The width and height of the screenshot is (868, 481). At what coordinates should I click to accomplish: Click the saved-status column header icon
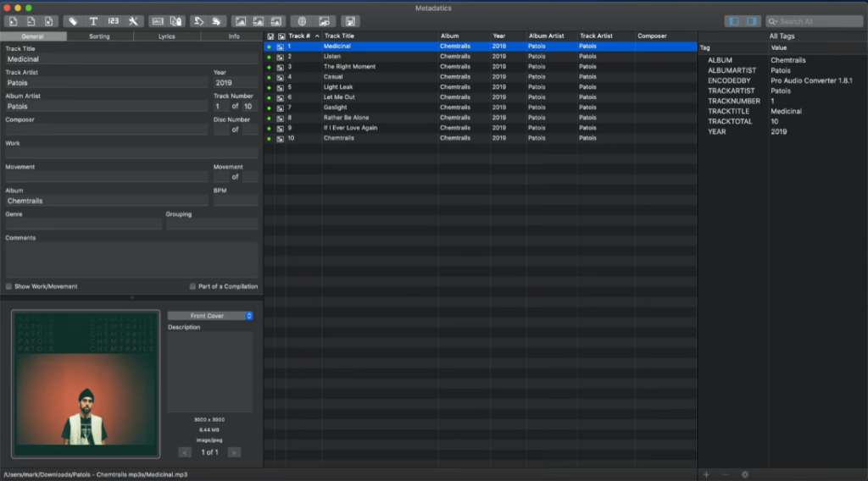tap(270, 36)
